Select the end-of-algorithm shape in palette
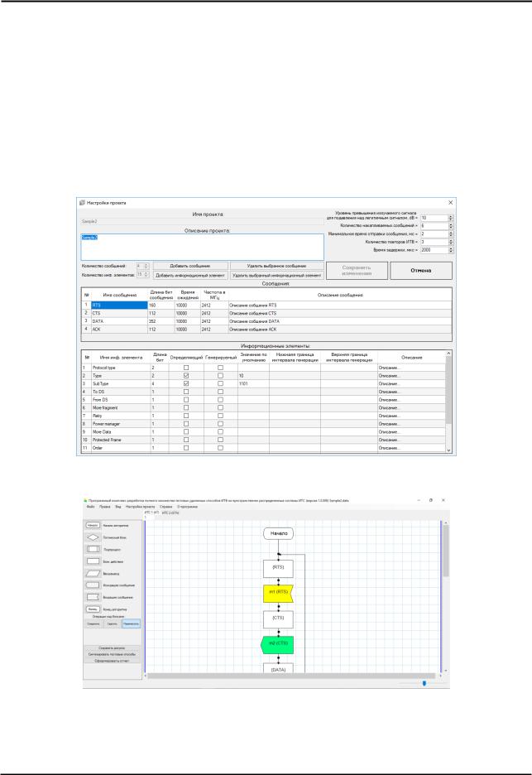Screen dimensions: 532x775 pyautogui.click(x=93, y=609)
